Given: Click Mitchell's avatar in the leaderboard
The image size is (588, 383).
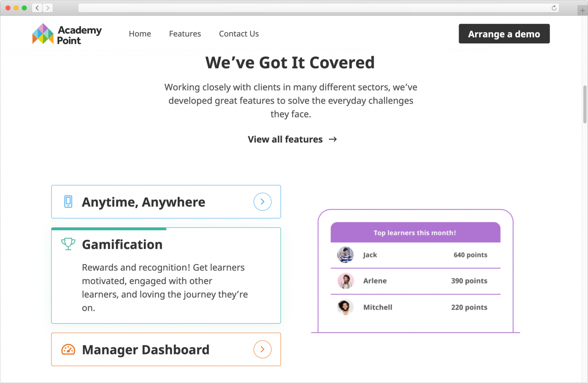Looking at the screenshot, I should (346, 307).
